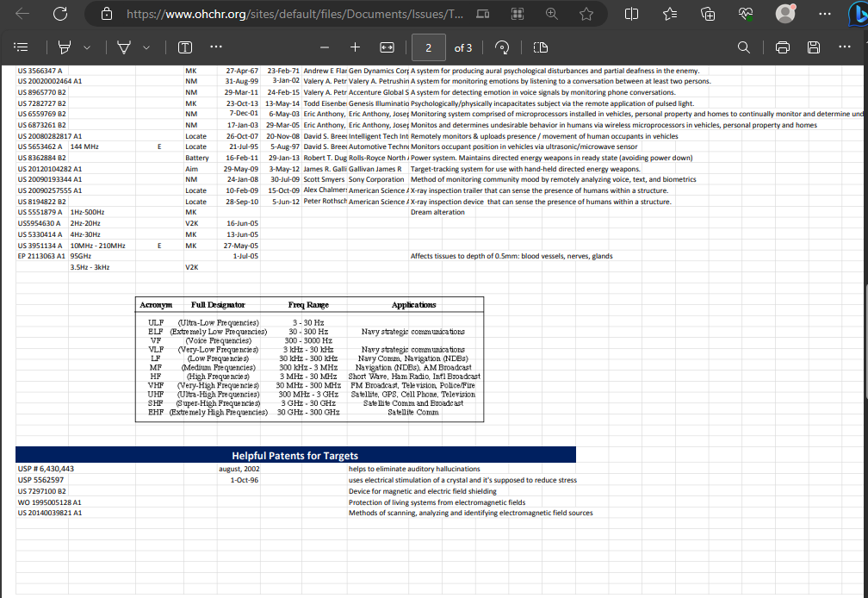The height and width of the screenshot is (598, 868).
Task: Select the highlight tool
Action: tap(65, 47)
